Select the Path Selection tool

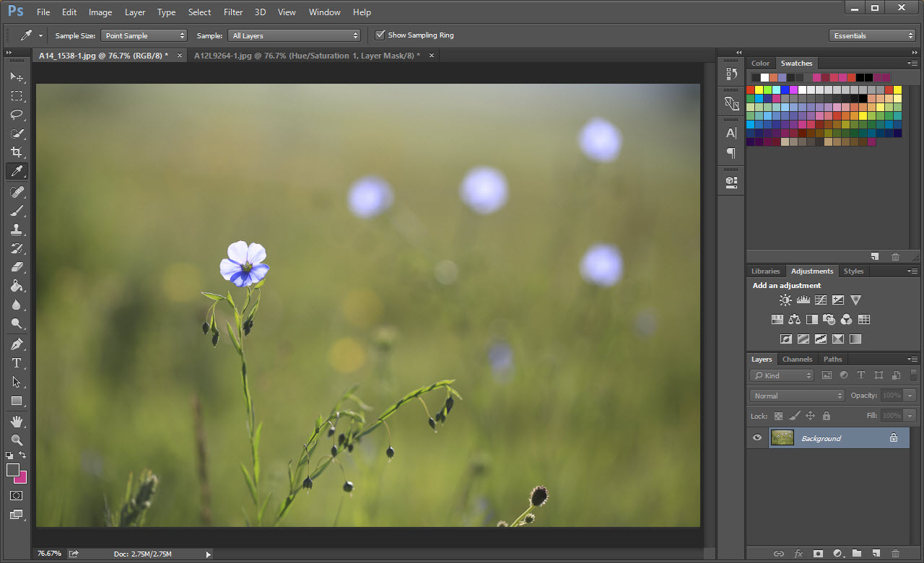17,382
